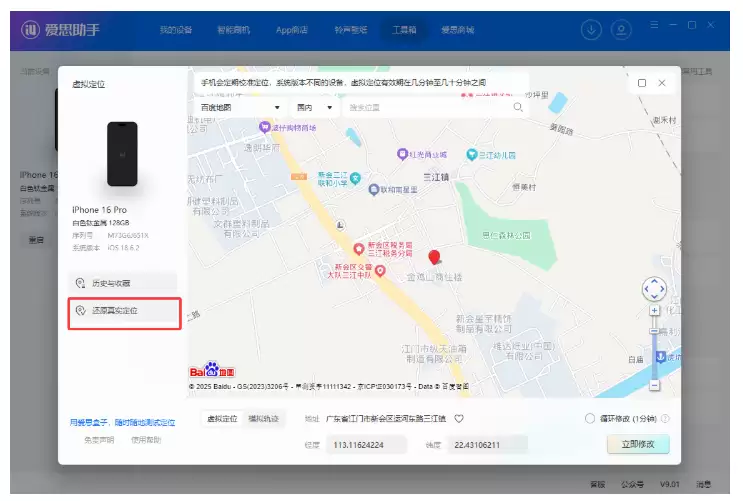Click the latitude field 22.43106211

click(x=487, y=445)
